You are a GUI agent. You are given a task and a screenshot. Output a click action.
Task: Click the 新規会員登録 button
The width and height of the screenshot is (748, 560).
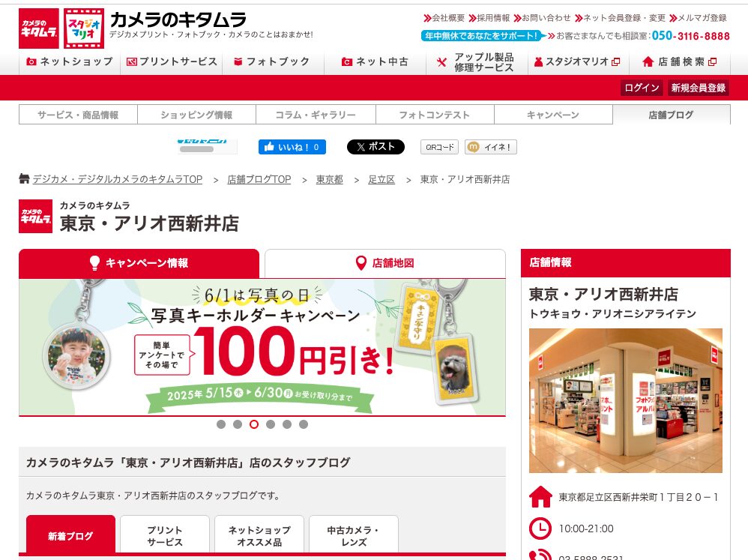point(699,88)
